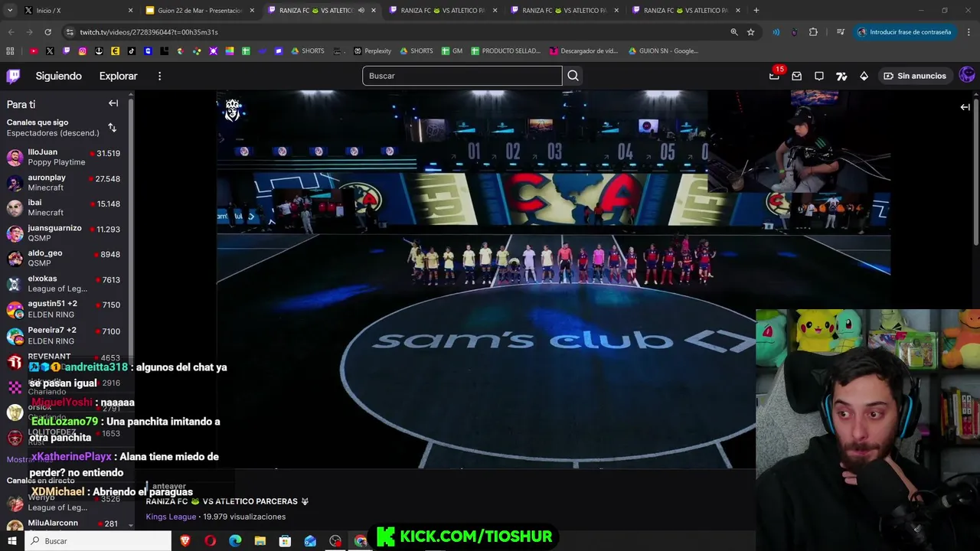Open the Twitch search magnifier button
This screenshot has width=980, height=551.
(x=573, y=76)
